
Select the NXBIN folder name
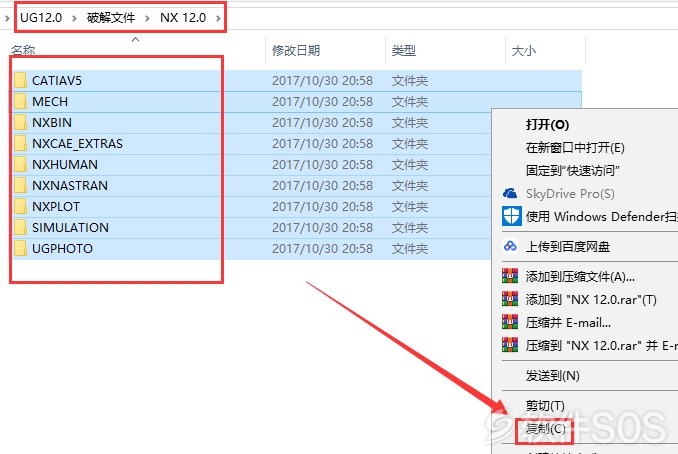click(52, 122)
